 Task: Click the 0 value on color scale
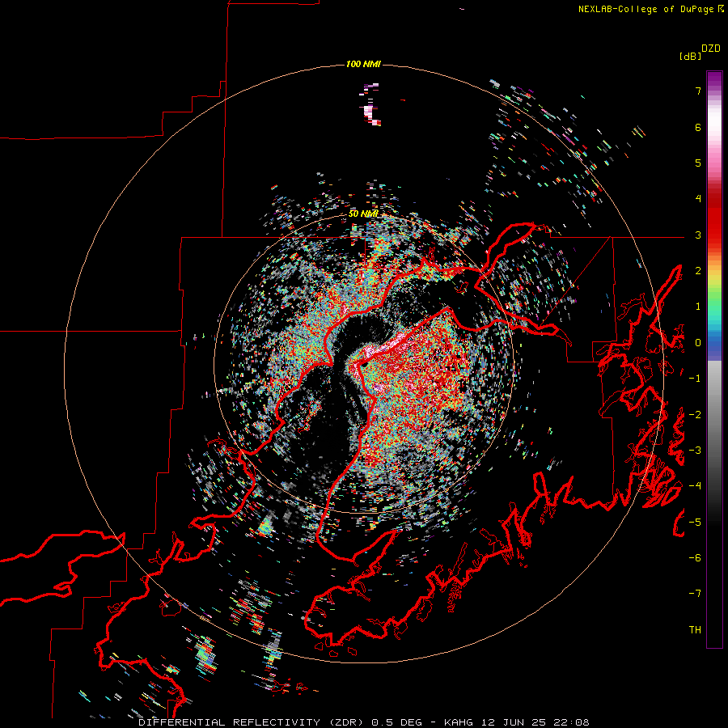(x=698, y=343)
